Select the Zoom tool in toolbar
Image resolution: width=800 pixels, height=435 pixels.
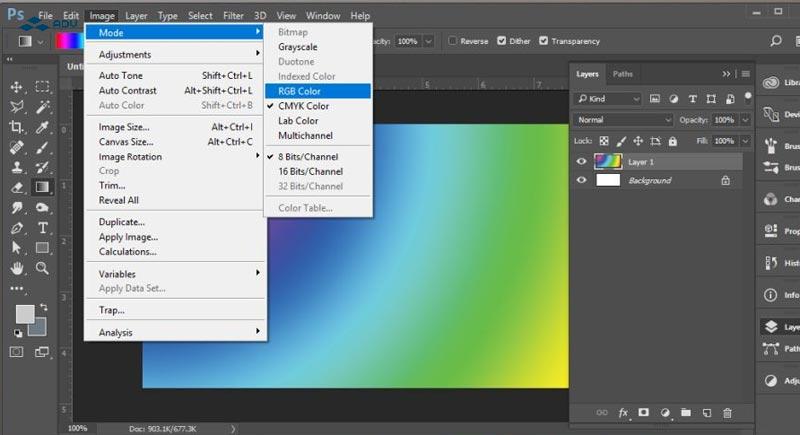click(43, 268)
